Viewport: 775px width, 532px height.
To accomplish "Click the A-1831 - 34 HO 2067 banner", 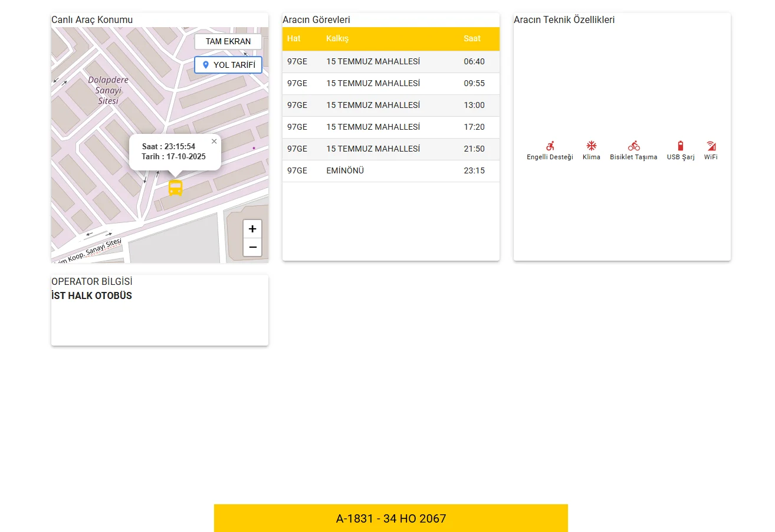I will [x=390, y=518].
